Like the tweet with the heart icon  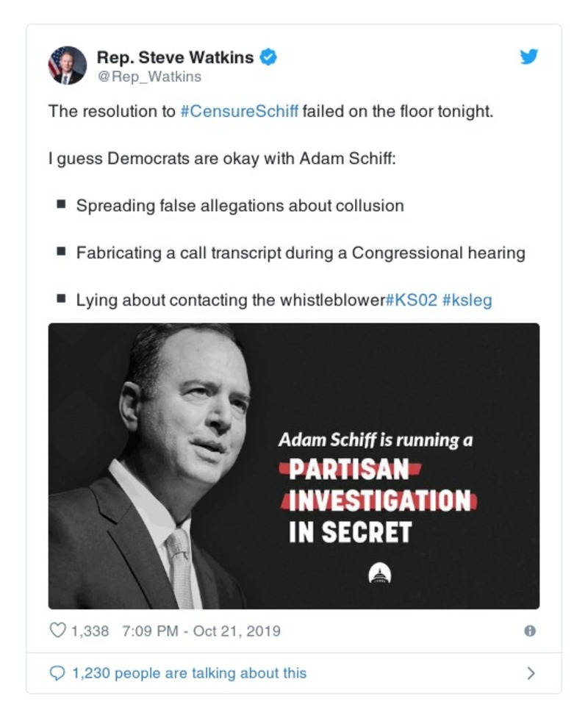tap(57, 631)
